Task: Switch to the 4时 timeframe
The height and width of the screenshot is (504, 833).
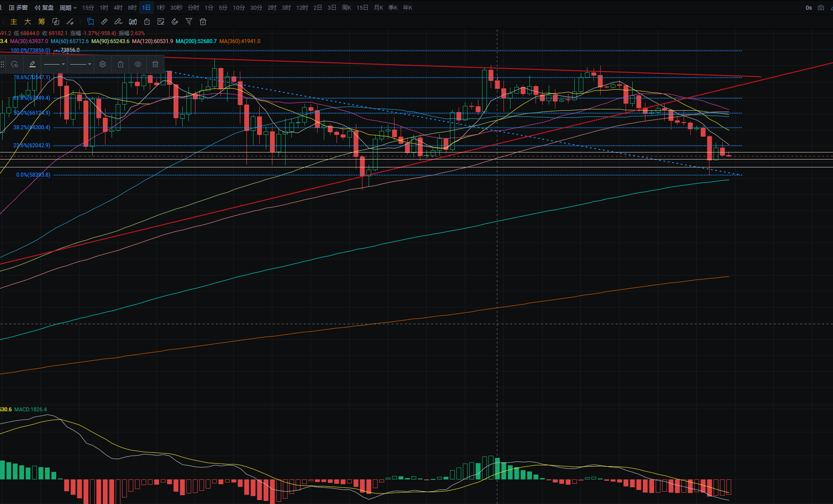Action: tap(118, 7)
